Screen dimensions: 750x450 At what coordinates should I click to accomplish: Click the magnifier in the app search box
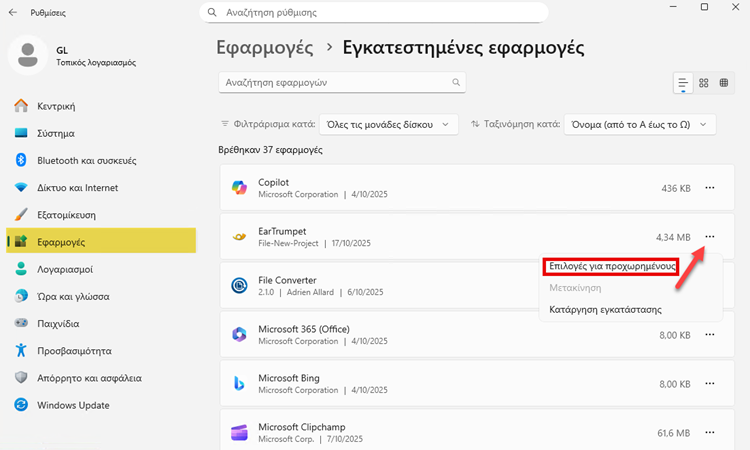(456, 82)
